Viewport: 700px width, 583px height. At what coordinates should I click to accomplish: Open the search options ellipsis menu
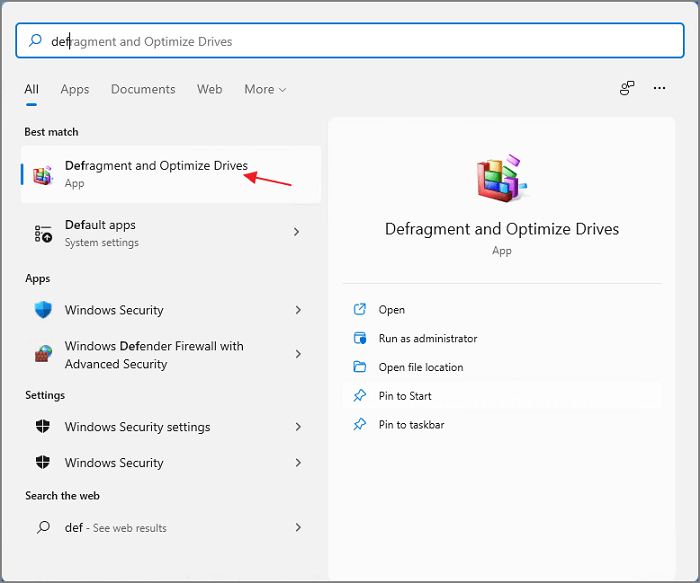pyautogui.click(x=659, y=89)
